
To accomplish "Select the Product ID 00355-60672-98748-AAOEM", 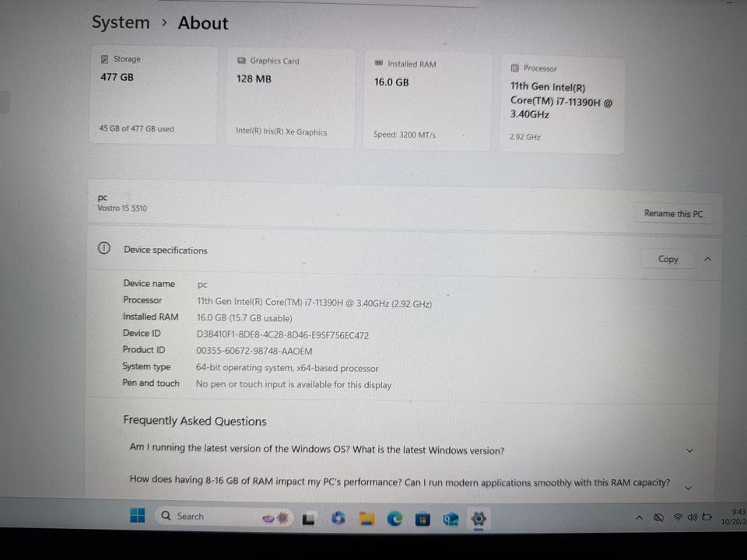I will (x=254, y=351).
